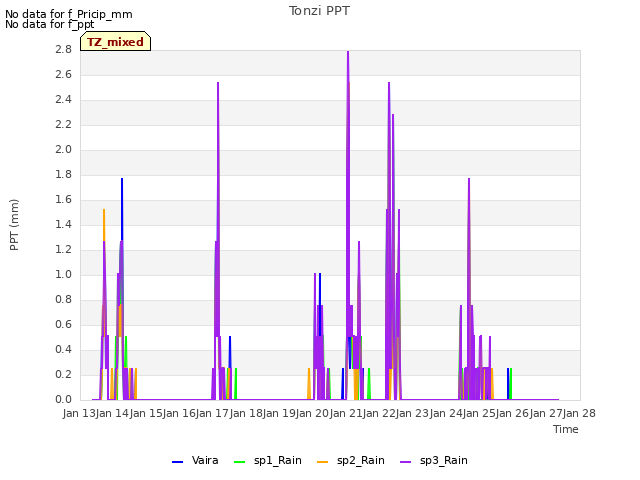Click the 'No data for f_Pricip_mm' message
The image size is (640, 480).
69,14
